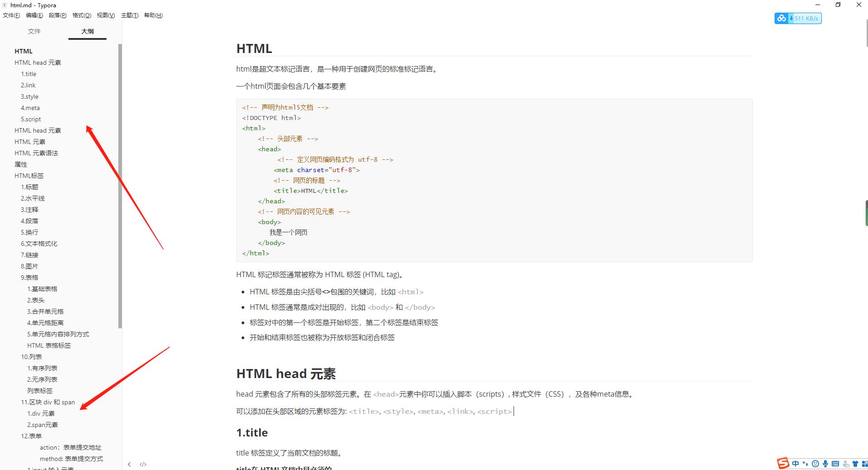
Task: Click the Sogou input method logo
Action: [x=783, y=463]
